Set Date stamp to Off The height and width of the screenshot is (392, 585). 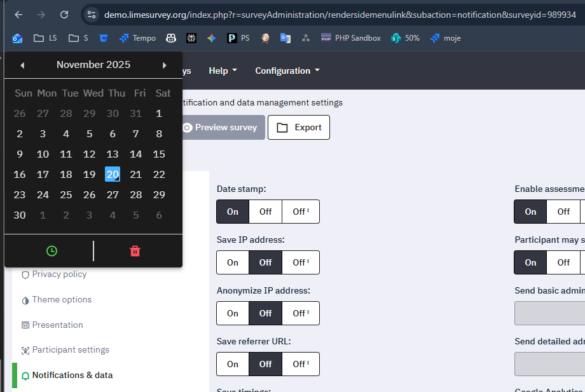coord(265,212)
